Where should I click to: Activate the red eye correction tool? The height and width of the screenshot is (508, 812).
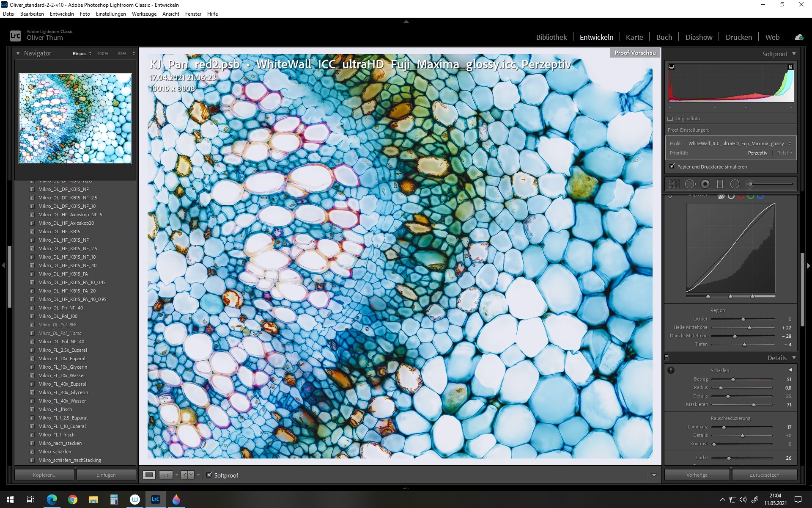705,184
